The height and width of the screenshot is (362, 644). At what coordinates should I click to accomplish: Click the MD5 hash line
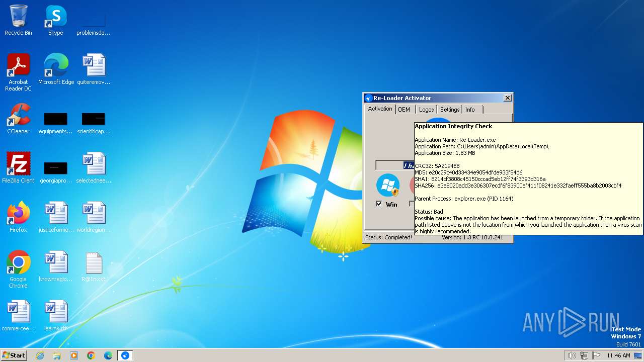[468, 172]
